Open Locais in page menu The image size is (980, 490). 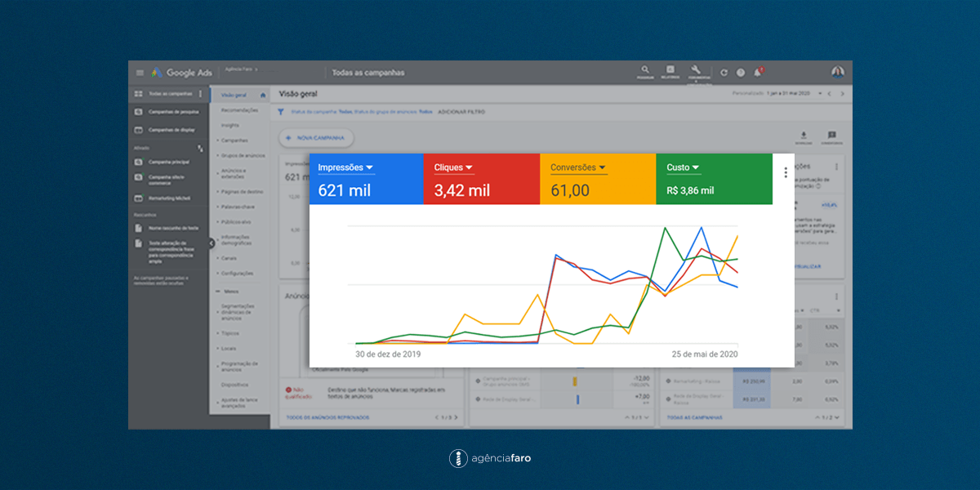click(228, 348)
